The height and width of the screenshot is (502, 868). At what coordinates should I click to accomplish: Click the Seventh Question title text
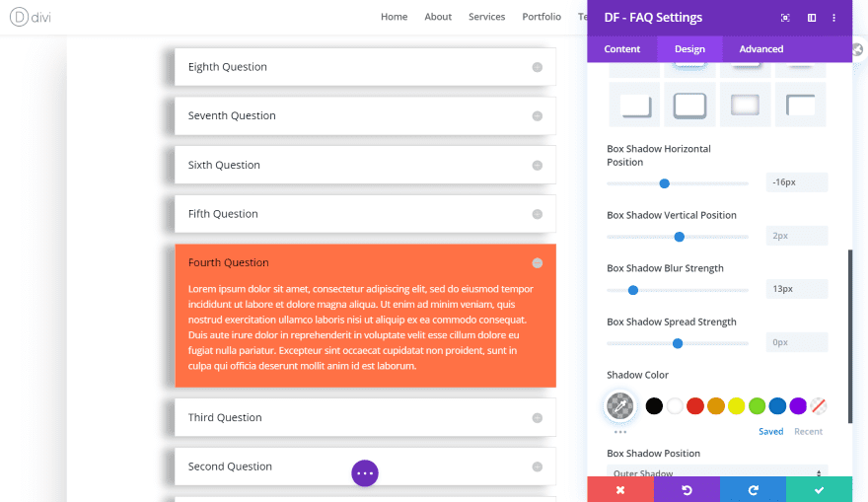232,115
